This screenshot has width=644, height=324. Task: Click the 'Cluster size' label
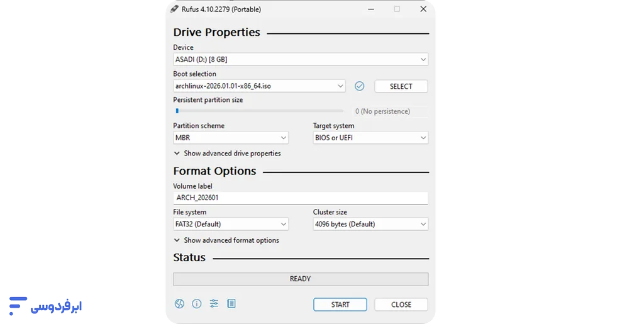click(330, 212)
